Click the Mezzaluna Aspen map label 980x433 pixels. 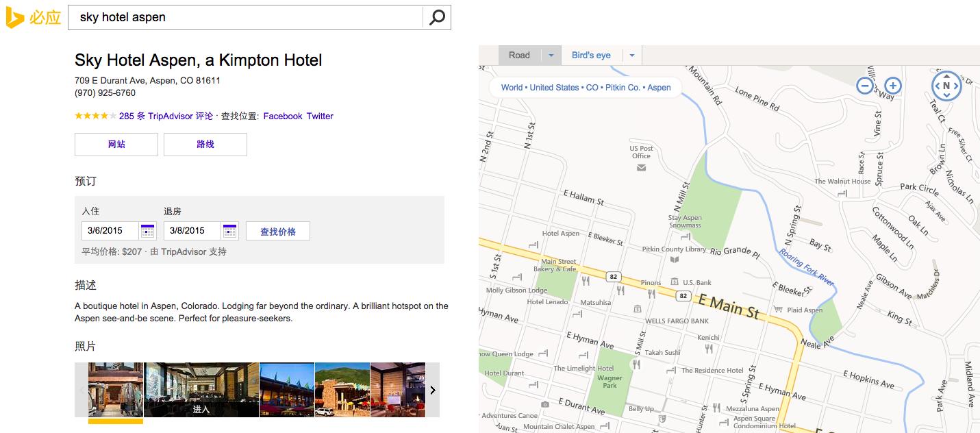pos(752,409)
